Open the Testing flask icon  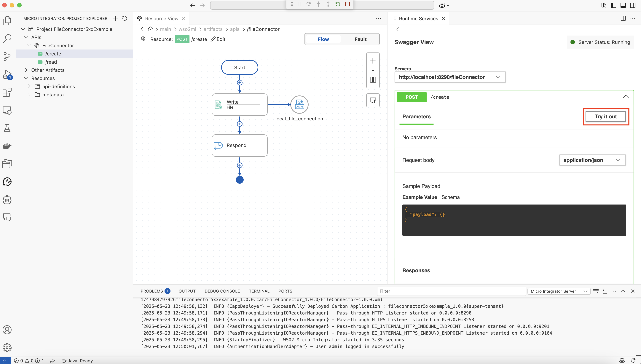point(7,128)
